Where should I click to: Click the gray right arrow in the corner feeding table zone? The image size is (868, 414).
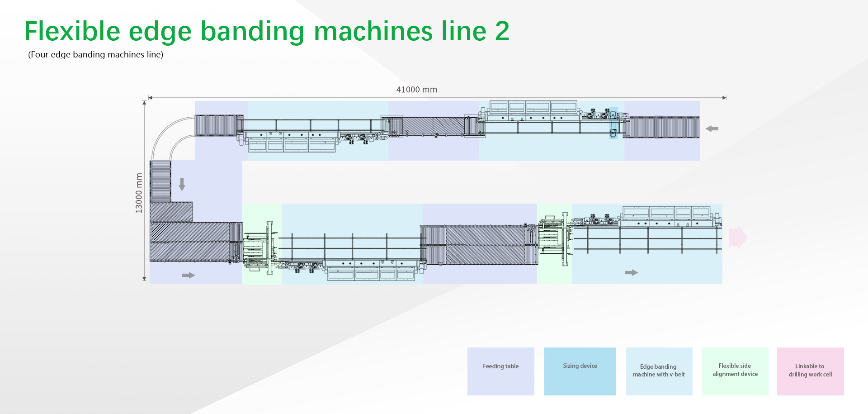click(188, 275)
